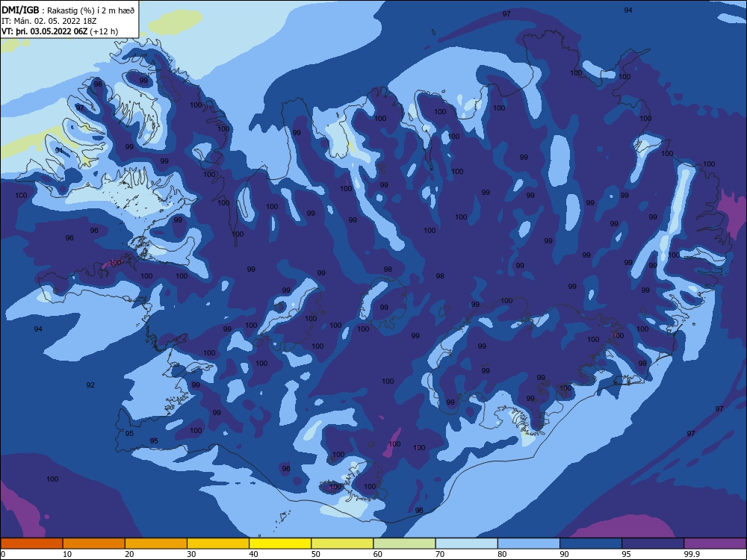Screen dimensions: 747x560
Task: Select the 'IT: Mán. 02. 05. 2022 18Z' line
Action: tap(49, 21)
